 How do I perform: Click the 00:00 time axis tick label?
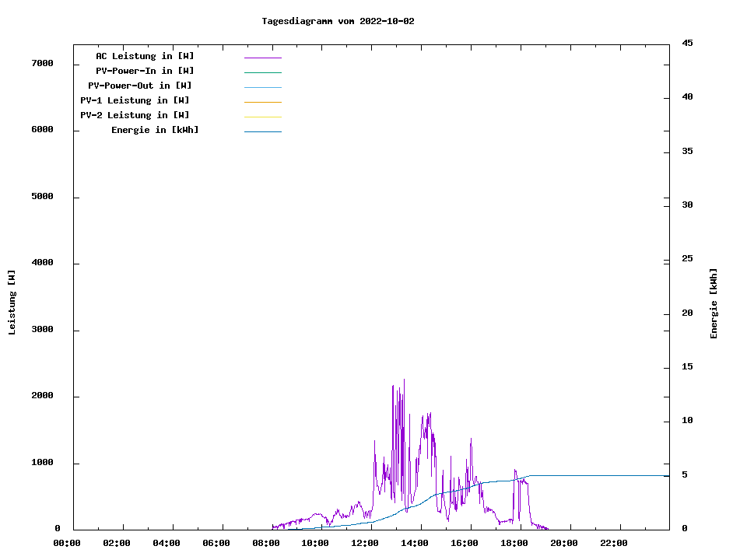click(67, 543)
